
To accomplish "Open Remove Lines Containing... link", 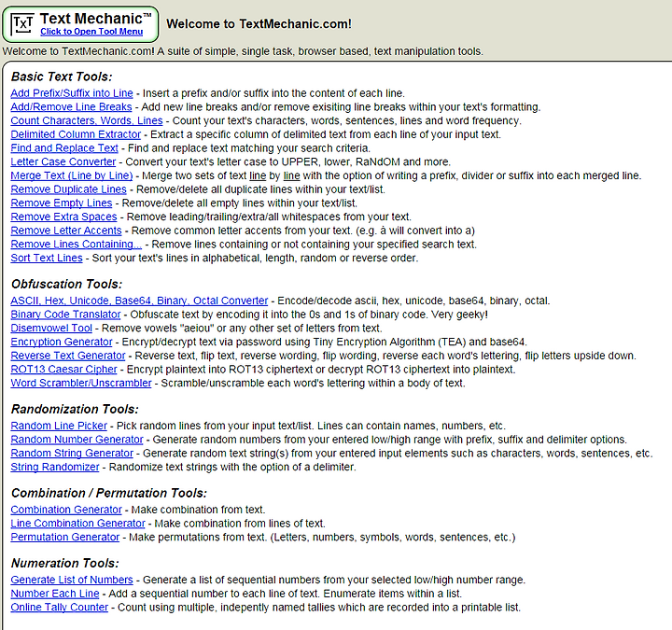I will [77, 244].
